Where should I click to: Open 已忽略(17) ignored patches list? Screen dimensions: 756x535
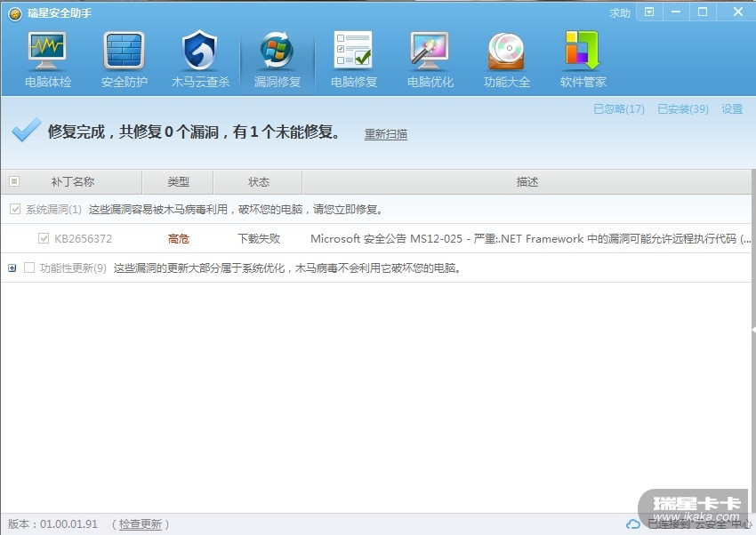619,109
